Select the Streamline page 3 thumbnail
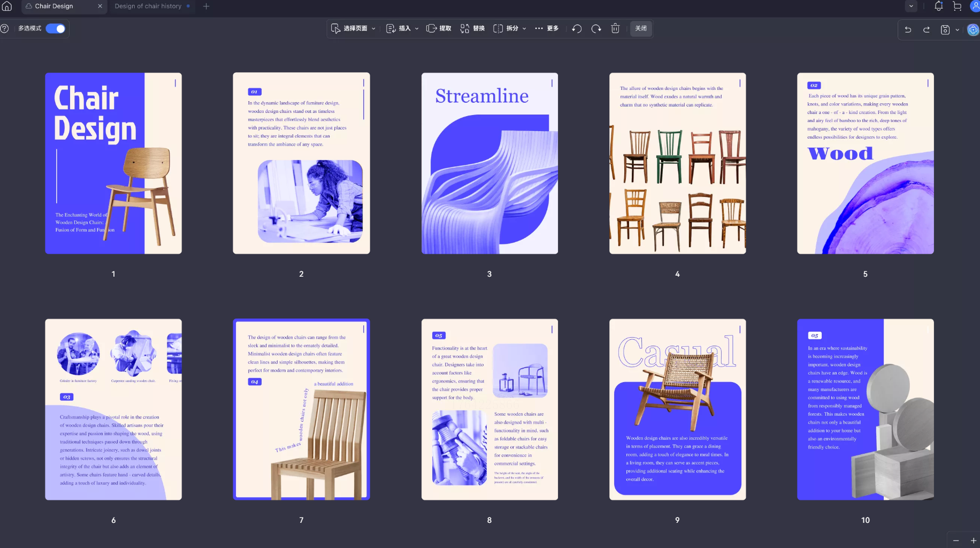The height and width of the screenshot is (548, 980). pos(489,163)
